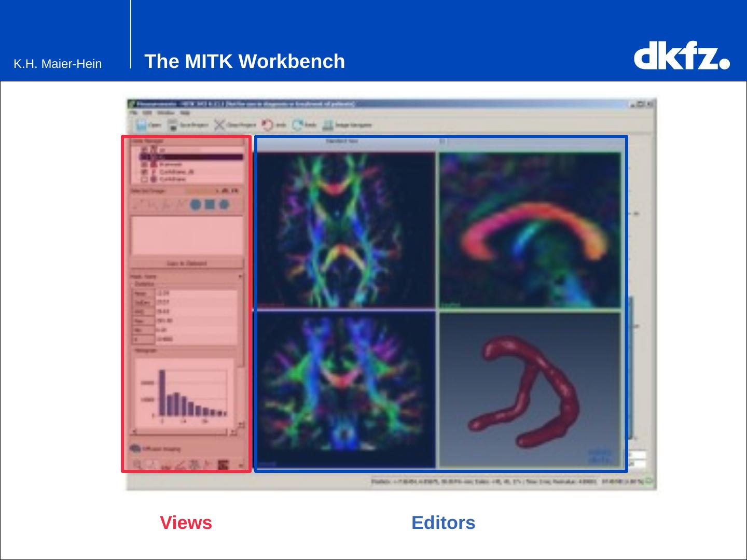Toggle visibility checkbox of the topmost data node
The height and width of the screenshot is (560, 747).
145,149
